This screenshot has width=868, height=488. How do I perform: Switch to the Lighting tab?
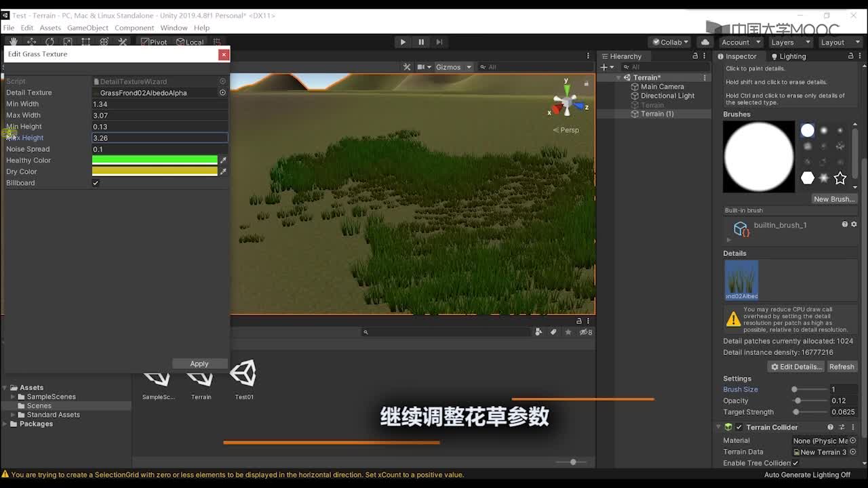click(x=788, y=56)
